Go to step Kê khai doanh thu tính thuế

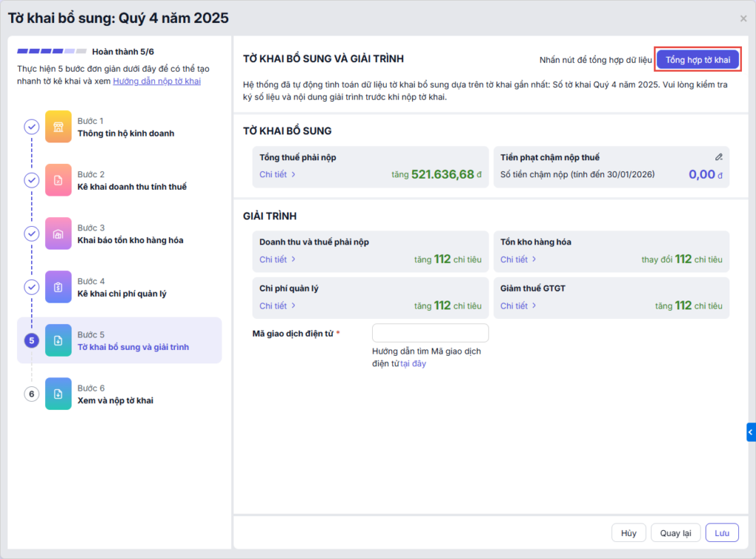pos(131,187)
